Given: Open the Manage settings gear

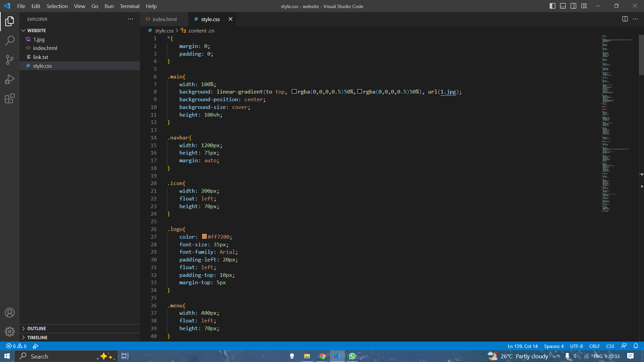Looking at the screenshot, I should click(x=10, y=331).
